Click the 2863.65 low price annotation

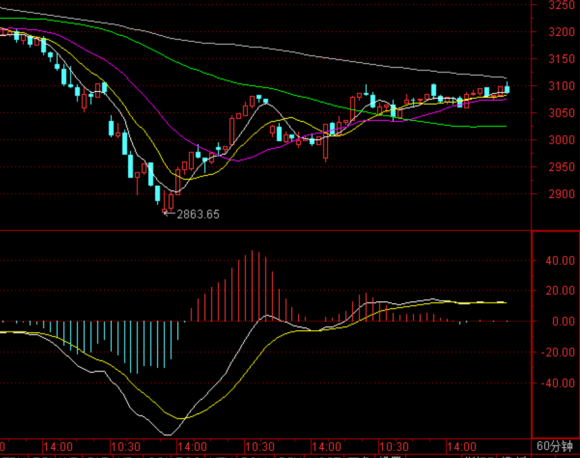pos(198,214)
